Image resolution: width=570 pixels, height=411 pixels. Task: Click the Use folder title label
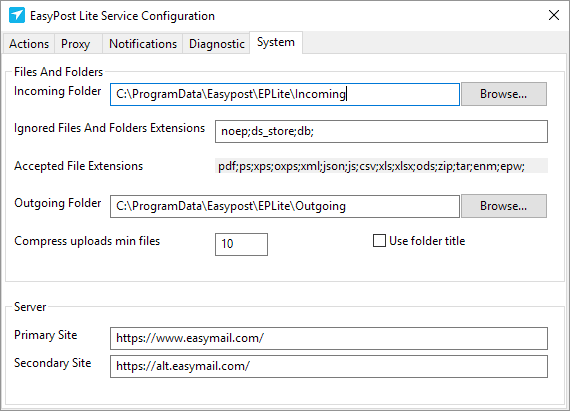click(x=427, y=241)
